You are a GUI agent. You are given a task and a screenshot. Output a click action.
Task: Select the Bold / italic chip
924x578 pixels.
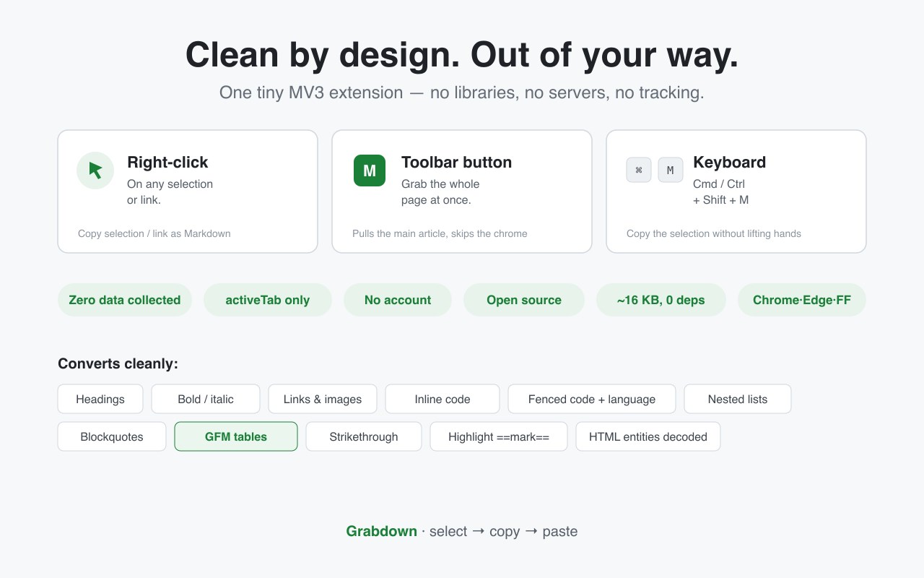click(206, 399)
